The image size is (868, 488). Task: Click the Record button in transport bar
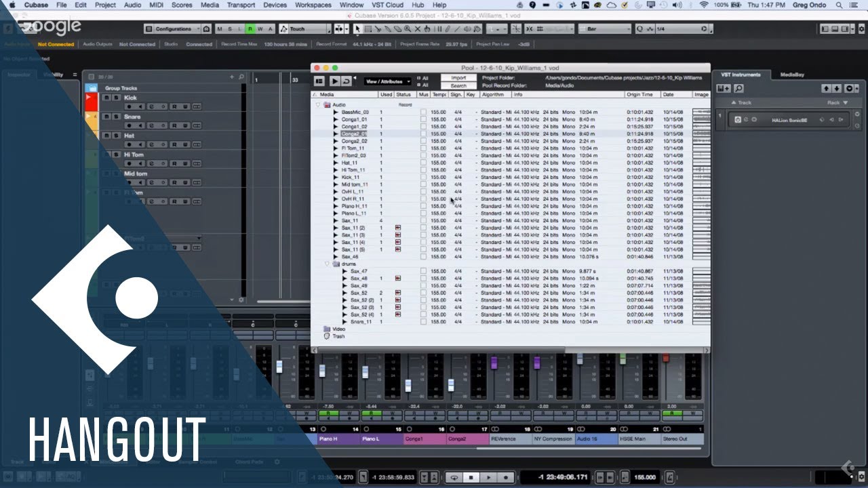[x=505, y=477]
